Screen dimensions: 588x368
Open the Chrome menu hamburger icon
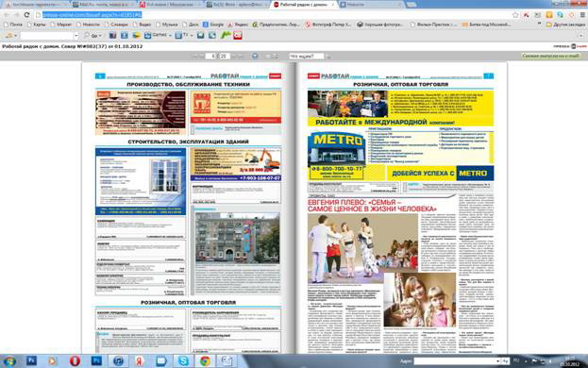tap(582, 15)
